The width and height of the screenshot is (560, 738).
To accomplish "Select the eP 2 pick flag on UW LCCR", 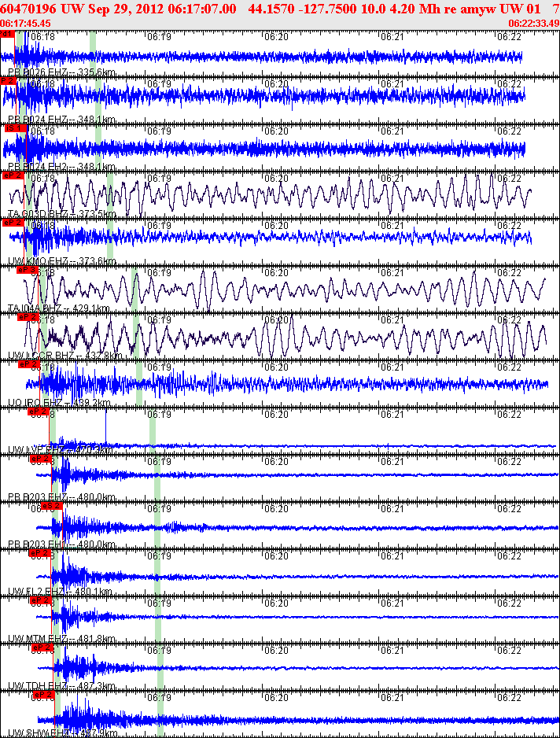I will 28,317.
